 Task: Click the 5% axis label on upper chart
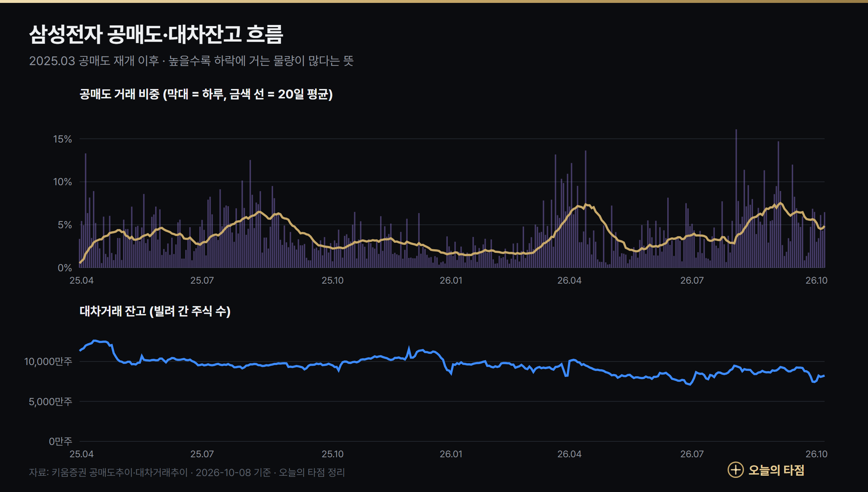click(65, 225)
